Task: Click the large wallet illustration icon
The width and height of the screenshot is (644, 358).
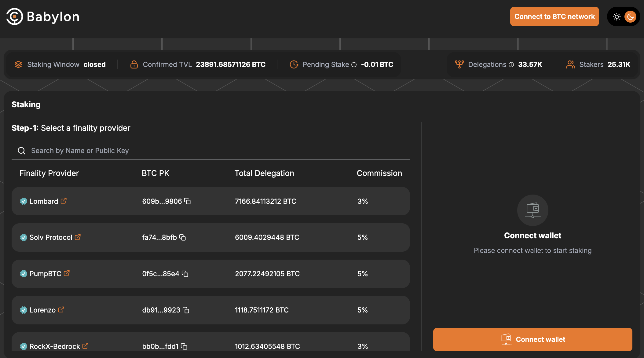Action: 533,210
